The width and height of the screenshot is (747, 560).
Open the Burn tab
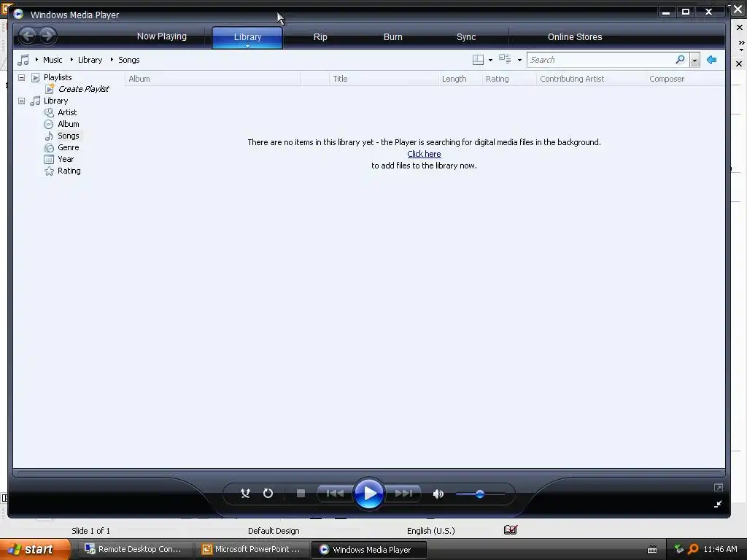(x=393, y=37)
